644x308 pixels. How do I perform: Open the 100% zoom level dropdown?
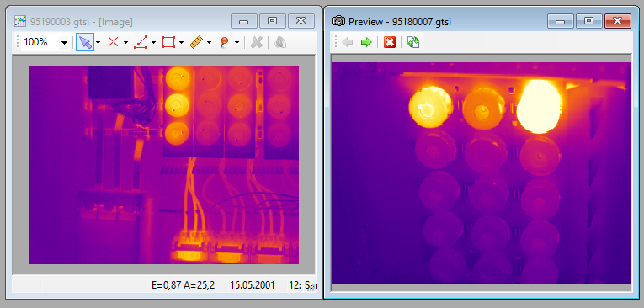point(64,42)
